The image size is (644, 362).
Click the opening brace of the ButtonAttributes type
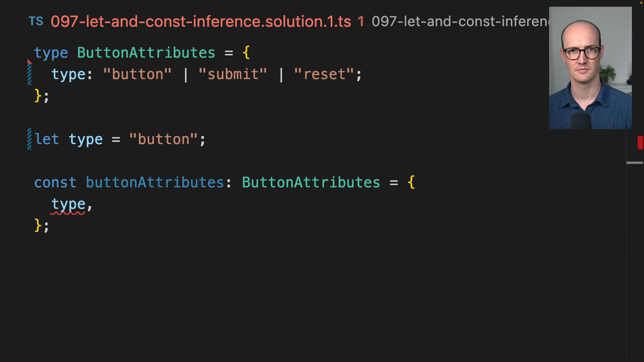click(x=246, y=52)
